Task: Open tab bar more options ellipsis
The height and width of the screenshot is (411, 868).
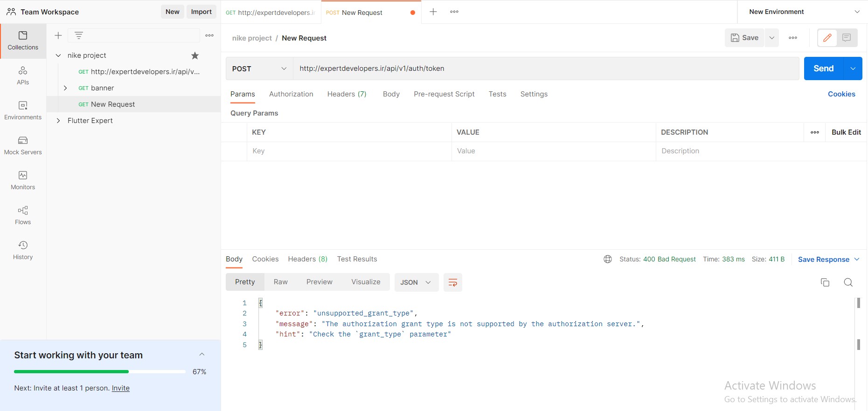Action: [454, 12]
